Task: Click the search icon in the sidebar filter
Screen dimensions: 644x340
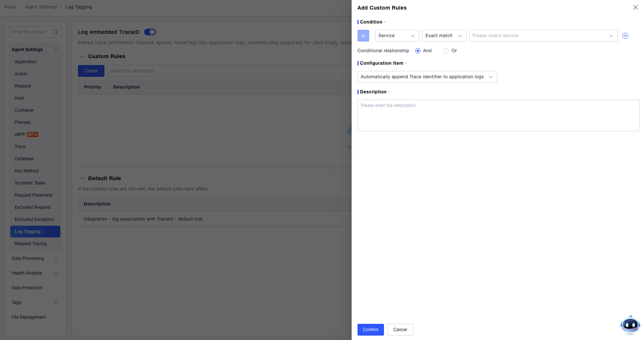Action: click(56, 32)
